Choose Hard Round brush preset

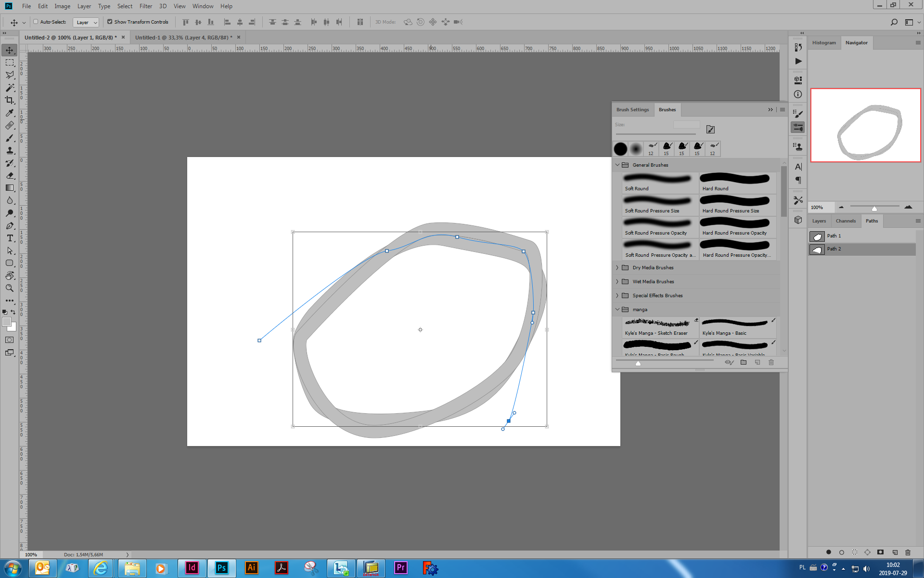point(737,183)
